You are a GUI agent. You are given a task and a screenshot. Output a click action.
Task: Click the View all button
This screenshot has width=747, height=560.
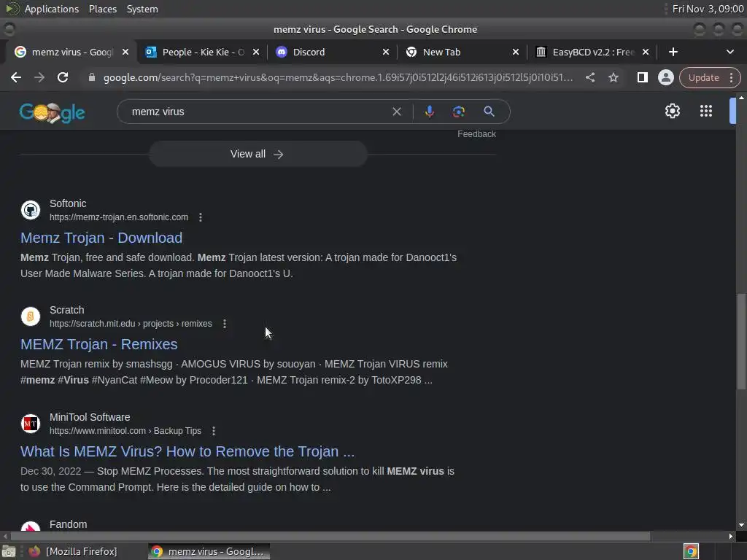pyautogui.click(x=258, y=154)
